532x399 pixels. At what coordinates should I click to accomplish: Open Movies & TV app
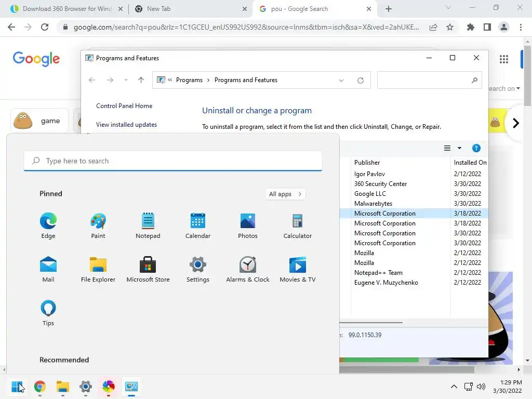tap(298, 270)
